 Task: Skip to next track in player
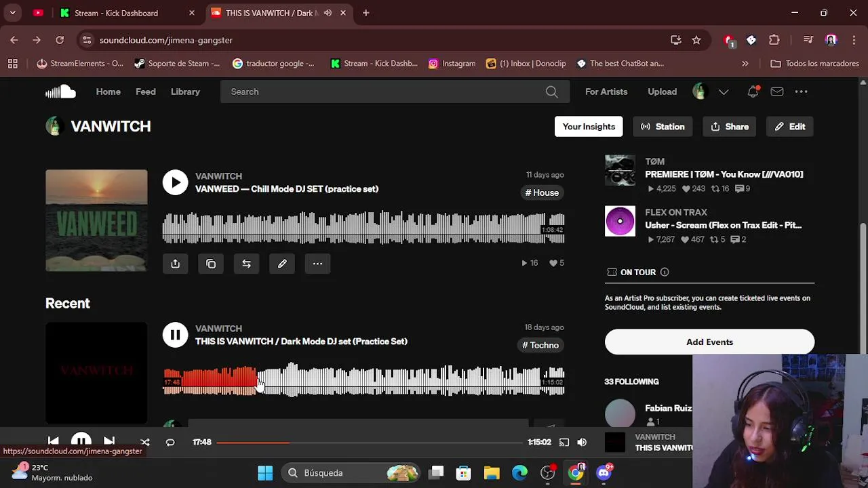pyautogui.click(x=109, y=441)
